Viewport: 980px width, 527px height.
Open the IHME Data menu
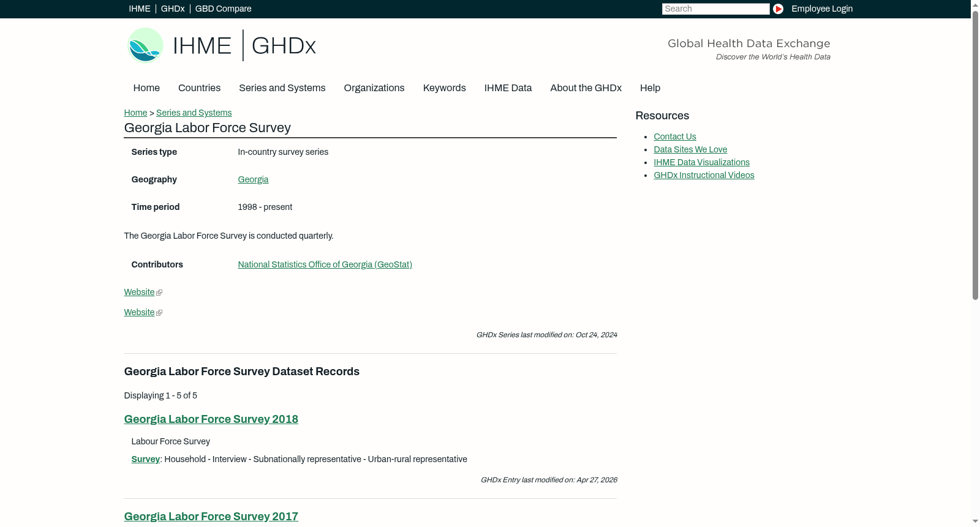[x=508, y=88]
